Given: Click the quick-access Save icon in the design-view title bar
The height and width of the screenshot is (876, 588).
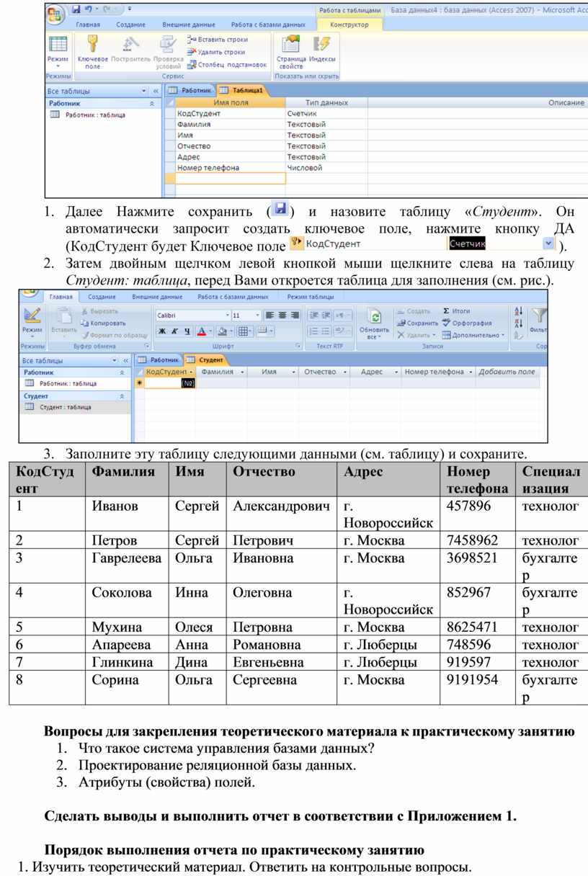Looking at the screenshot, I should click(x=76, y=10).
